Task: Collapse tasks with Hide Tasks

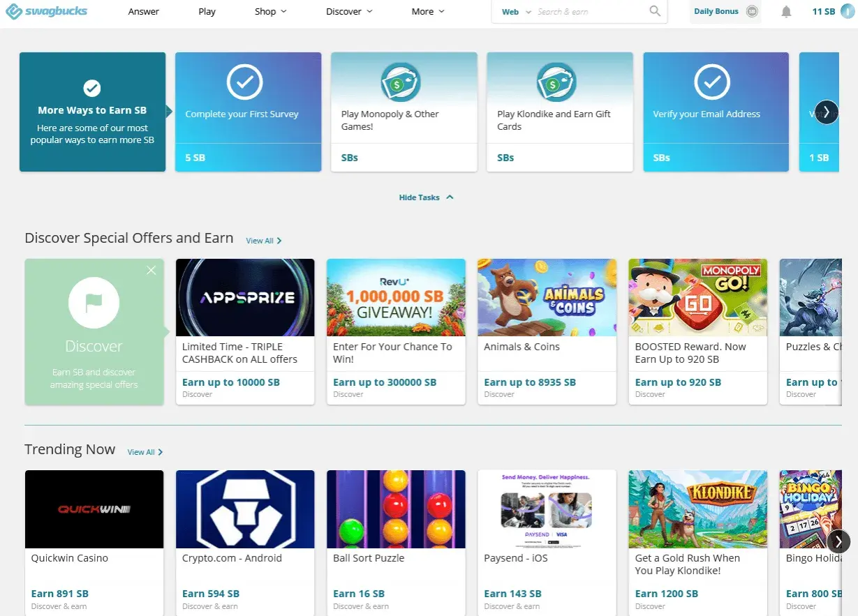Action: tap(426, 197)
